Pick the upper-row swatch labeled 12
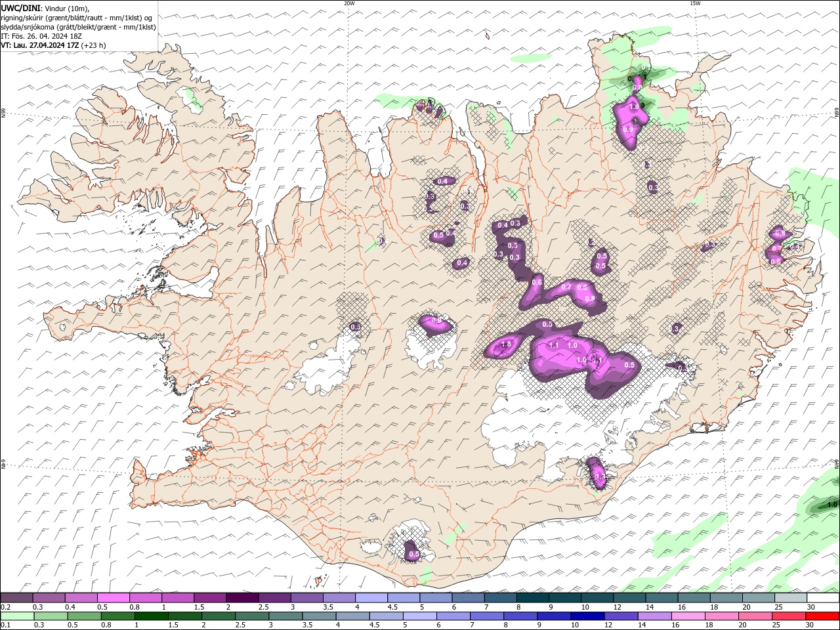This screenshot has height=630, width=840. (x=629, y=598)
